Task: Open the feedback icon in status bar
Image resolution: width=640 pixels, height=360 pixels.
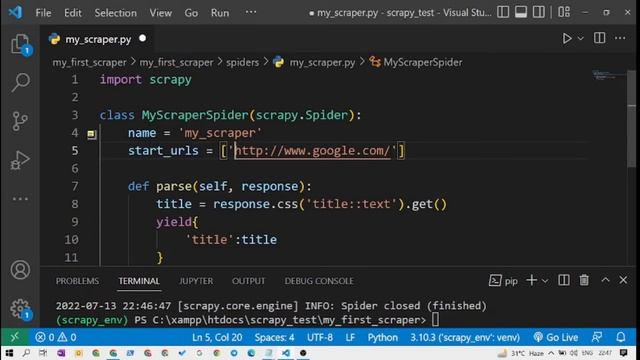Action: [x=597, y=337]
